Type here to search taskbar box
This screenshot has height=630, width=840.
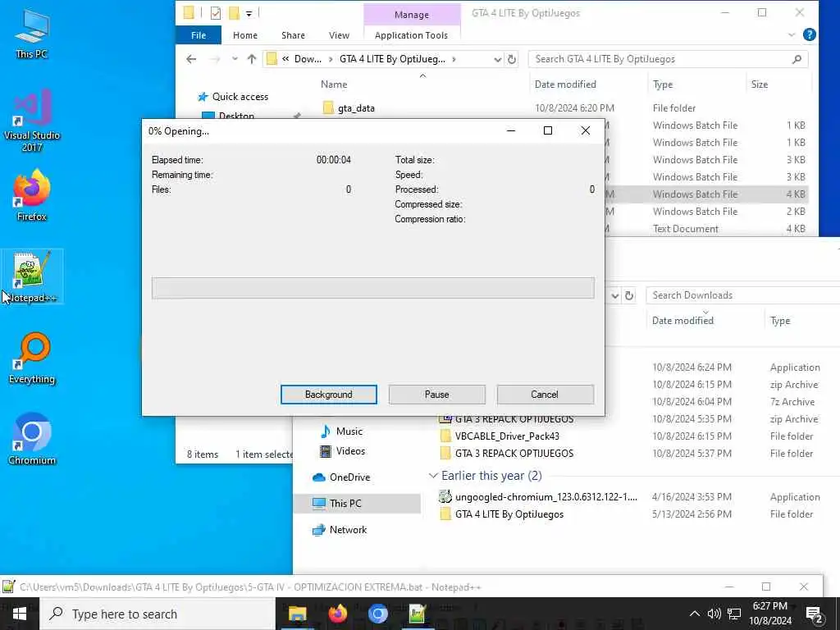point(157,614)
